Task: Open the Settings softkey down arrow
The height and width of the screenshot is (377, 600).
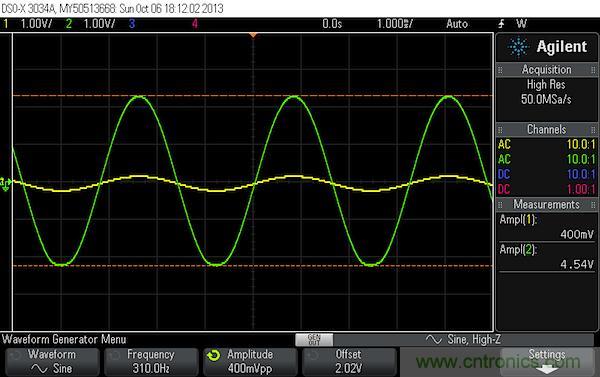Action: [547, 370]
